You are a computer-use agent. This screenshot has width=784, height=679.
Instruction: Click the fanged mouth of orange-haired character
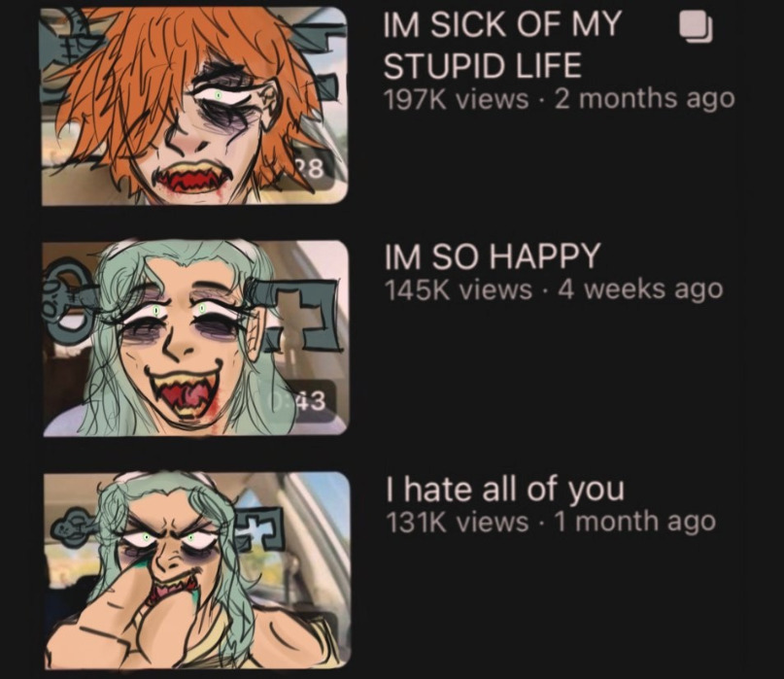196,180
